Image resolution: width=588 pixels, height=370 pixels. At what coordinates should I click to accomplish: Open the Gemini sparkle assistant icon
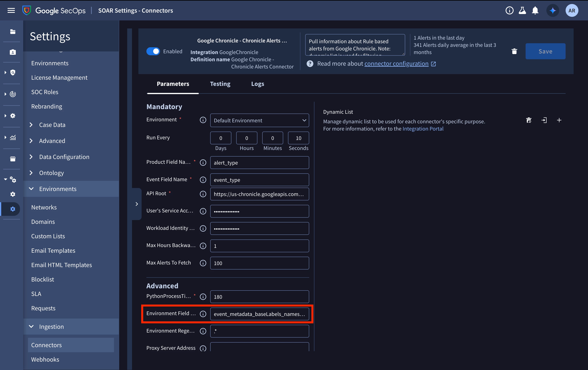coord(553,10)
